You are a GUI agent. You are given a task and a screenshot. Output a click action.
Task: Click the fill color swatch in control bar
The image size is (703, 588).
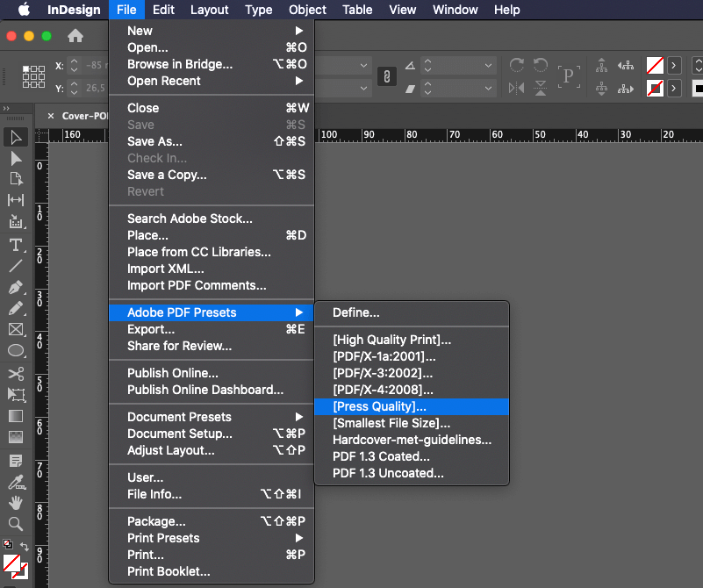pos(655,66)
